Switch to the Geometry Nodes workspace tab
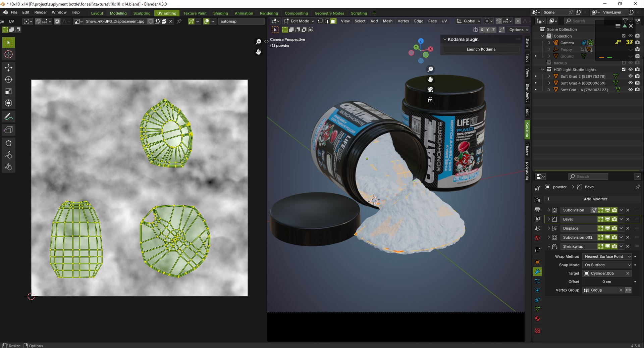The width and height of the screenshot is (644, 348). pyautogui.click(x=329, y=13)
